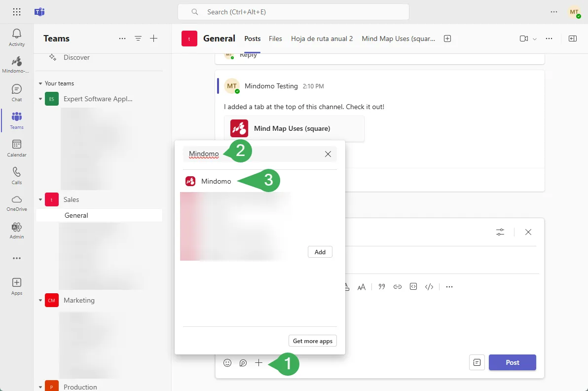Collapse the Marketing team
588x391 pixels.
[40, 300]
